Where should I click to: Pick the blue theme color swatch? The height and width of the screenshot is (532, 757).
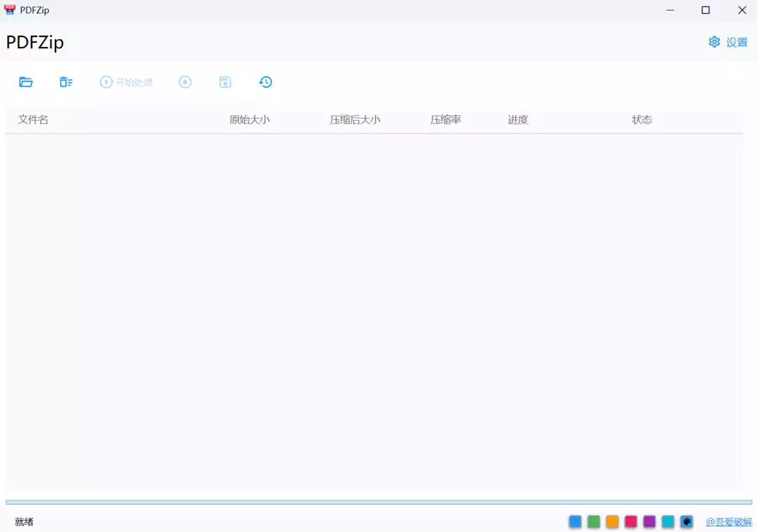tap(575, 521)
